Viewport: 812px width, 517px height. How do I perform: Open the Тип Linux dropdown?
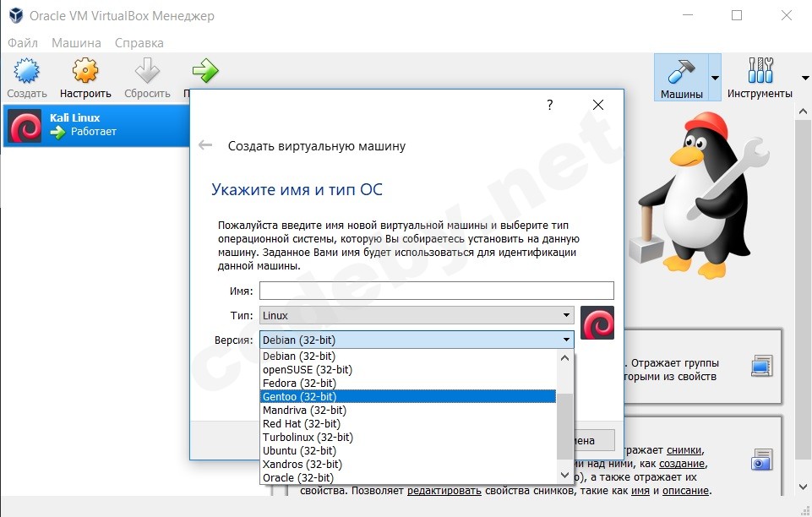pos(417,315)
